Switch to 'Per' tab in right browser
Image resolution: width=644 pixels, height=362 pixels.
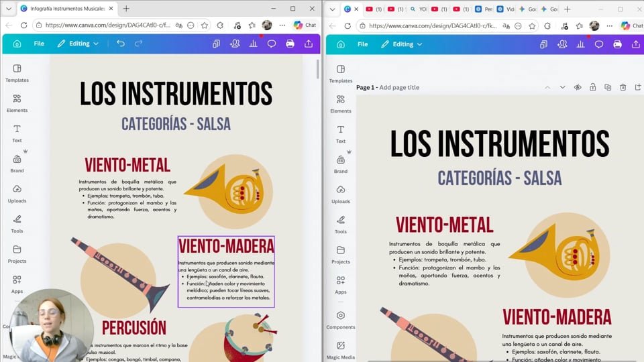(x=484, y=9)
